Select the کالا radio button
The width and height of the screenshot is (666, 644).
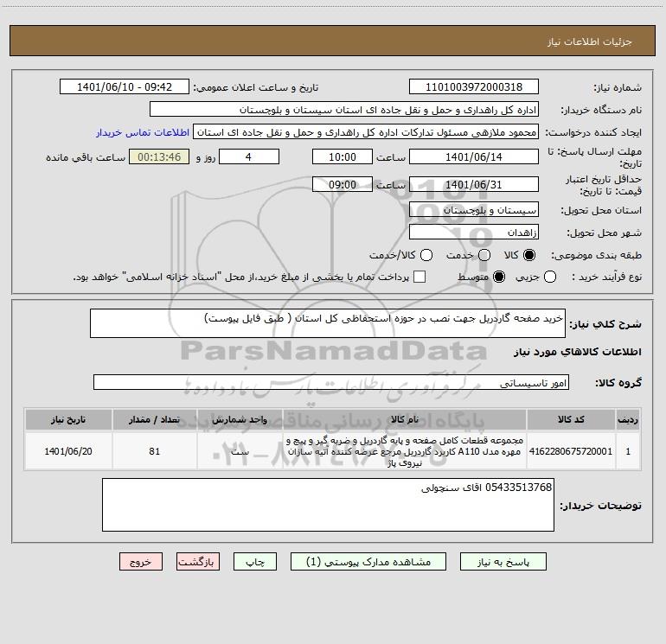pyautogui.click(x=529, y=255)
